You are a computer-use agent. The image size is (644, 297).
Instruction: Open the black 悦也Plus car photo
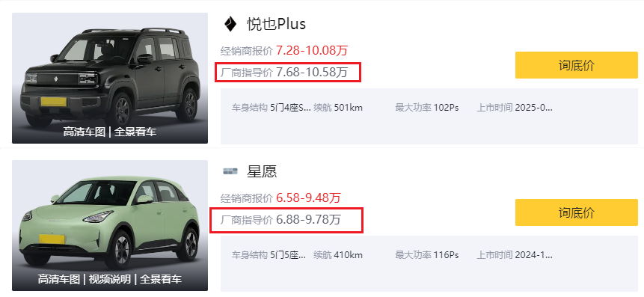(x=110, y=78)
